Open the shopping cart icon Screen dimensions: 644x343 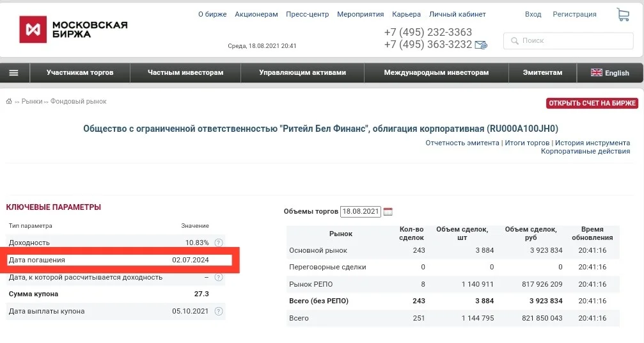pyautogui.click(x=623, y=15)
